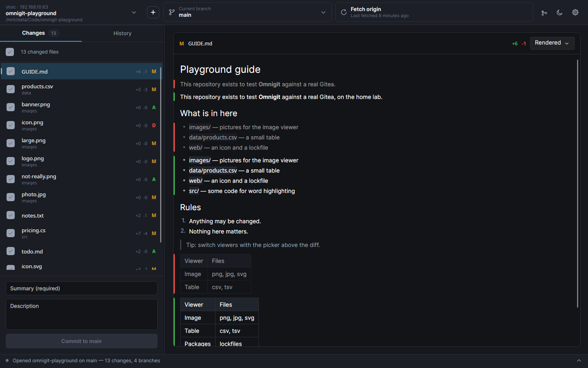Switch to the History tab
Viewport: 588px width, 368px height.
[x=122, y=34]
